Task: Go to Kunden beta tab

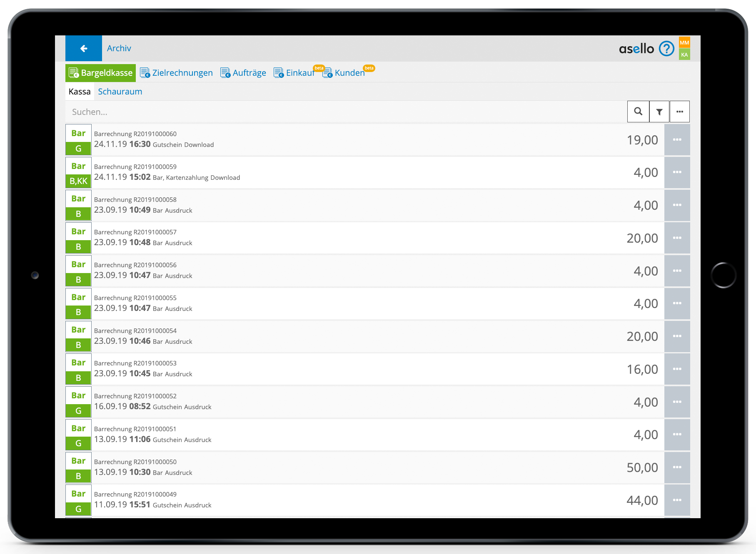Action: tap(344, 73)
